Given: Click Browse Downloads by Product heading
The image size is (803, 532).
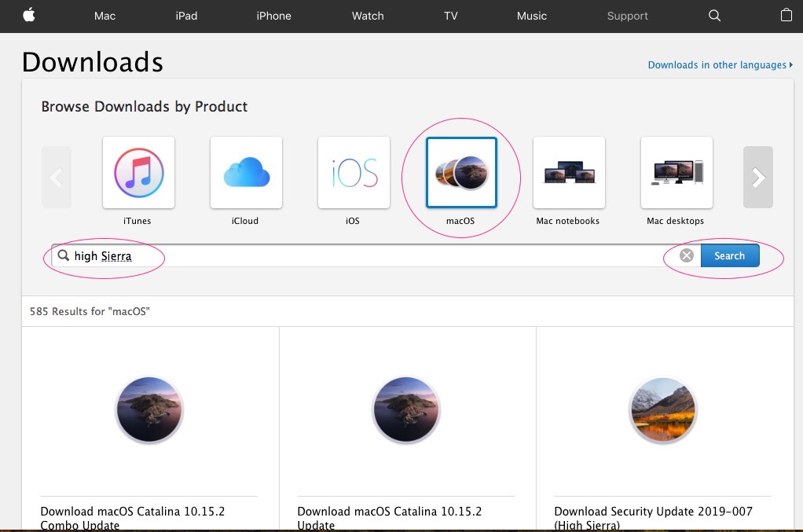Looking at the screenshot, I should [x=145, y=107].
